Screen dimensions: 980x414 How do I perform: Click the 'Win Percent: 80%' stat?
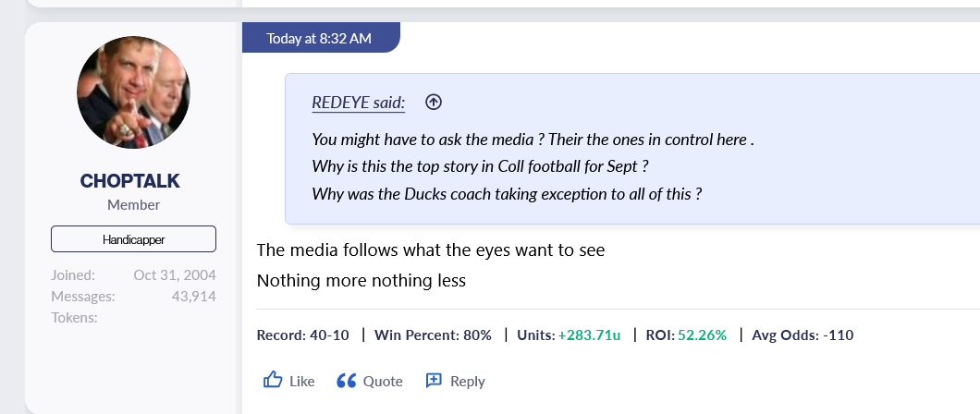point(433,335)
